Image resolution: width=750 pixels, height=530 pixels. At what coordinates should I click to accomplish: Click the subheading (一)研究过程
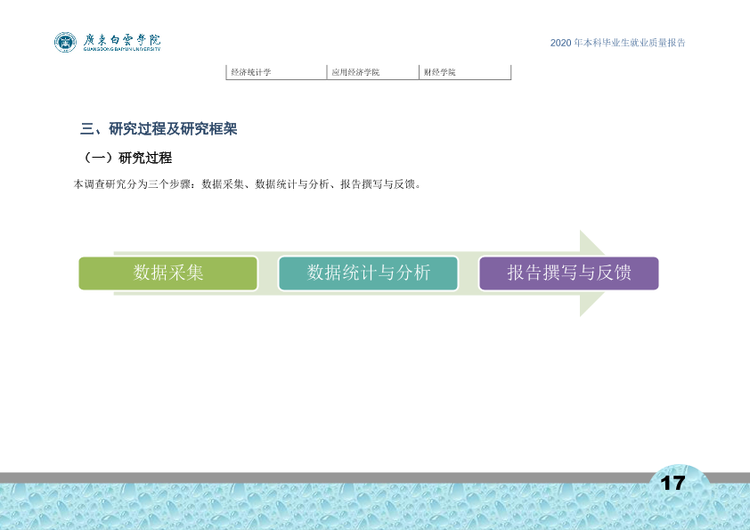(x=127, y=158)
